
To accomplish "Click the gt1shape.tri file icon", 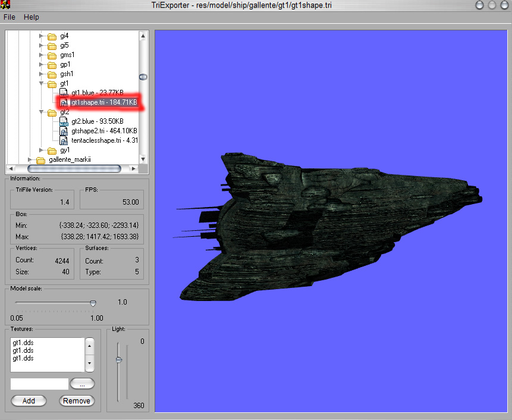I will [64, 103].
